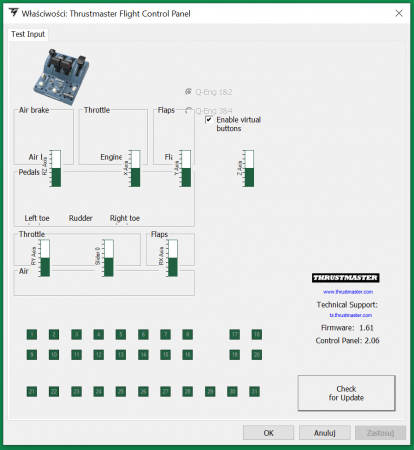The width and height of the screenshot is (414, 450).
Task: Open the www.thrustmaster.com link
Action: [x=348, y=292]
